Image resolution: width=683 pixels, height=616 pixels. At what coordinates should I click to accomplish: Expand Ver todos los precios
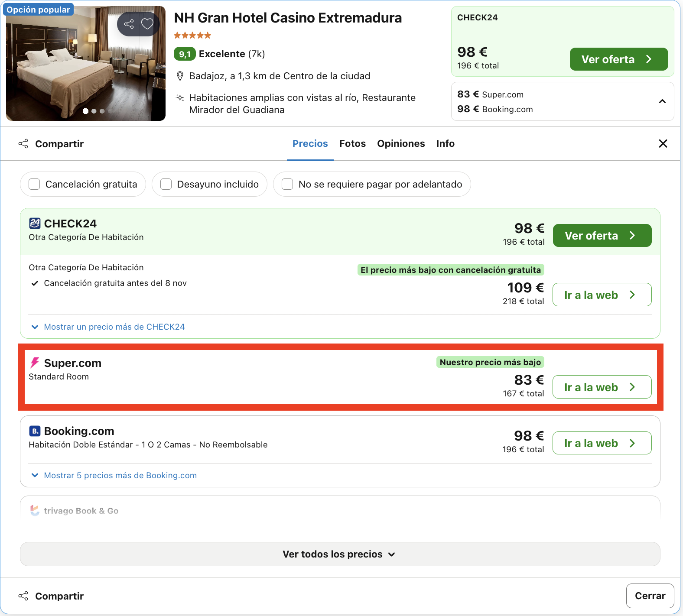(340, 554)
